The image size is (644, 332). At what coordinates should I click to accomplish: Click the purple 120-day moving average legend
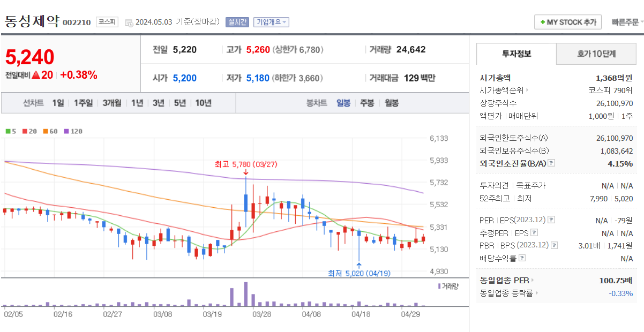[73, 131]
